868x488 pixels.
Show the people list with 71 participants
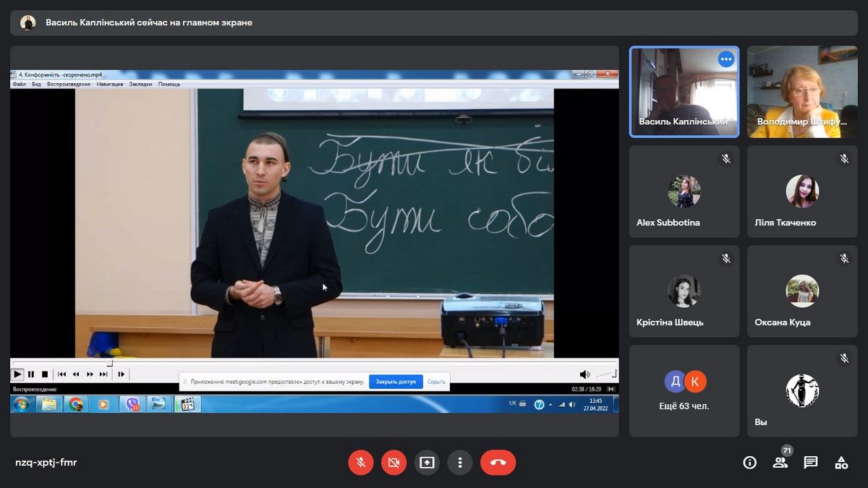[780, 463]
